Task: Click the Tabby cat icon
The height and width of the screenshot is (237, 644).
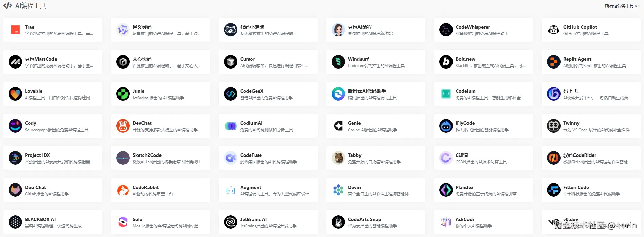Action: coord(338,158)
